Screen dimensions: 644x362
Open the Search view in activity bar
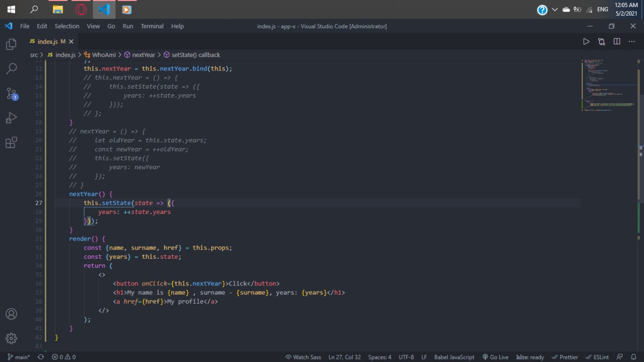11,68
